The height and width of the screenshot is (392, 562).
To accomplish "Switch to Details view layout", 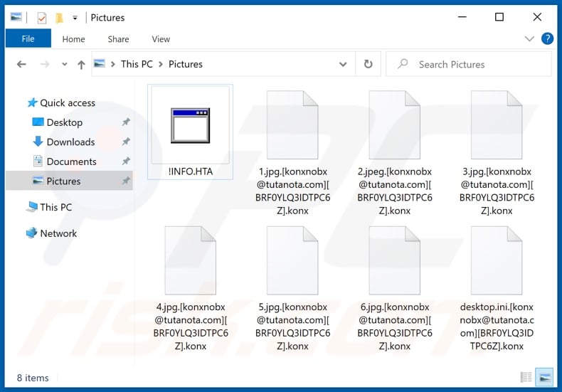I will pos(526,377).
